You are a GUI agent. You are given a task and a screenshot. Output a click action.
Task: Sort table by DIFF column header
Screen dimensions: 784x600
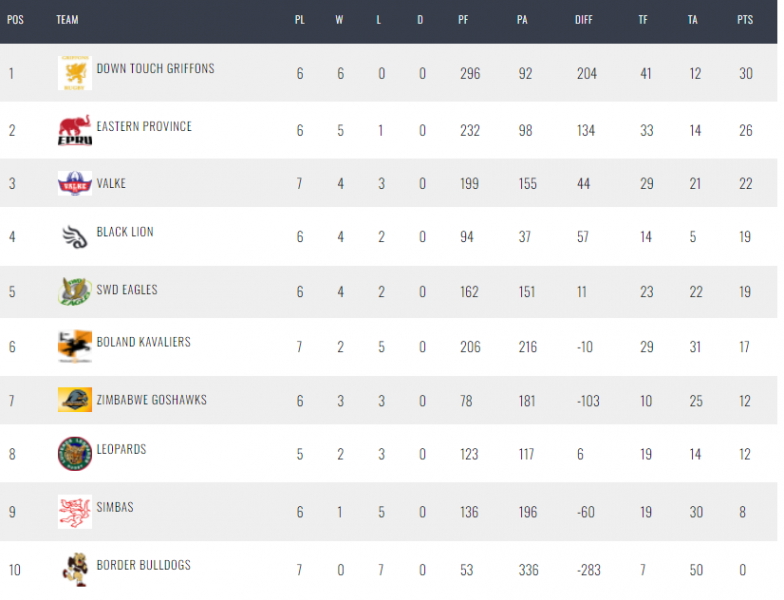tap(584, 20)
